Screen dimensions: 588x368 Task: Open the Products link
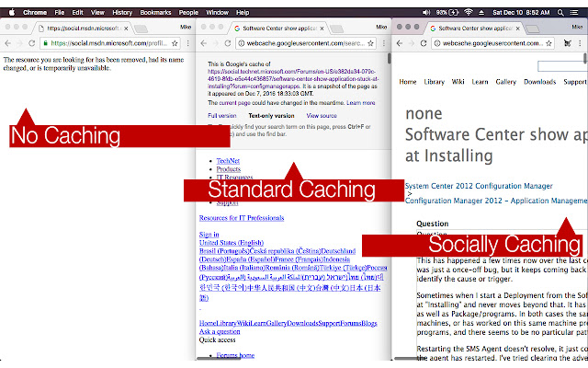(229, 169)
